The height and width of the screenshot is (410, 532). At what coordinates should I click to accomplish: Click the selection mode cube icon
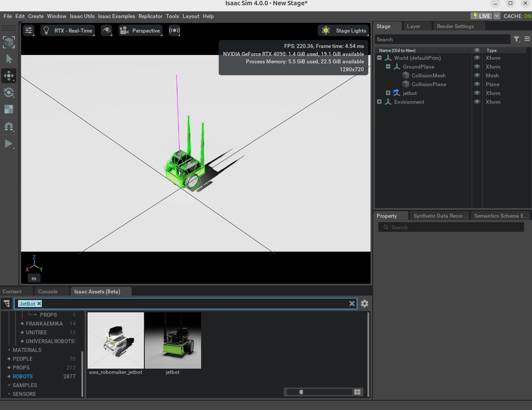point(8,42)
